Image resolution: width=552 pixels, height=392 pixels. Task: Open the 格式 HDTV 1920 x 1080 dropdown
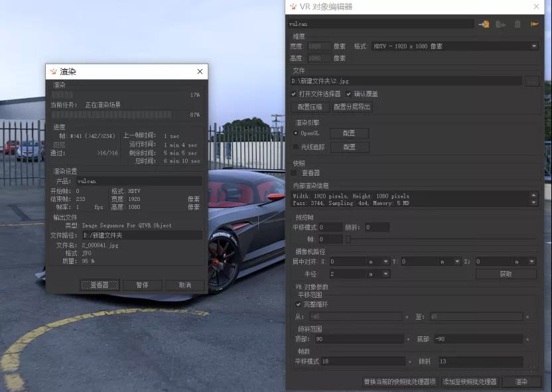pyautogui.click(x=534, y=46)
